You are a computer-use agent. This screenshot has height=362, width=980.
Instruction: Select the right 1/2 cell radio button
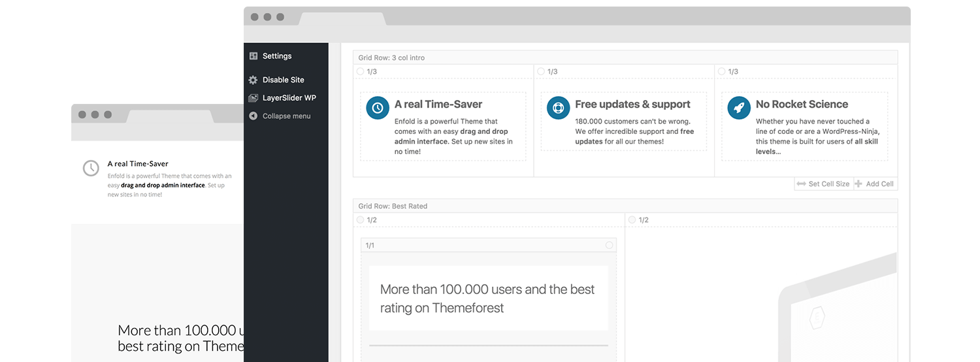(632, 220)
